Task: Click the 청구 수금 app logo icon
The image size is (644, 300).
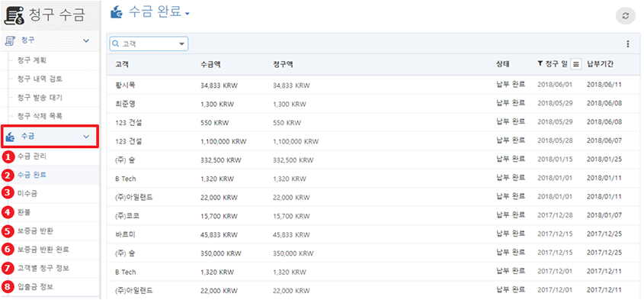Action: pos(14,15)
